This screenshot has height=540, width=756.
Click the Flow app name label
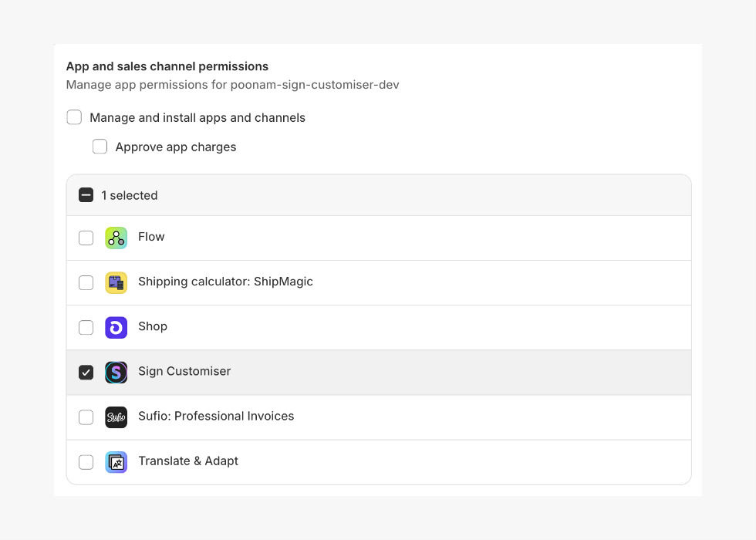tap(151, 237)
